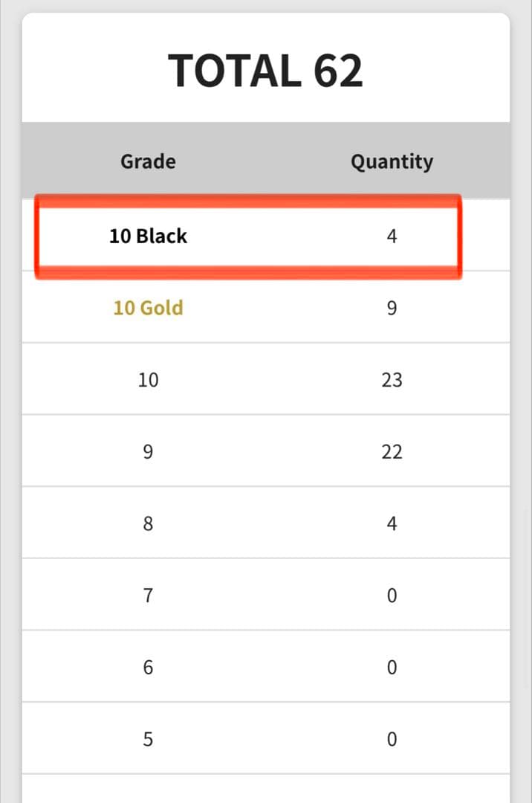The image size is (532, 803).
Task: Select the grade 8 label
Action: point(148,523)
